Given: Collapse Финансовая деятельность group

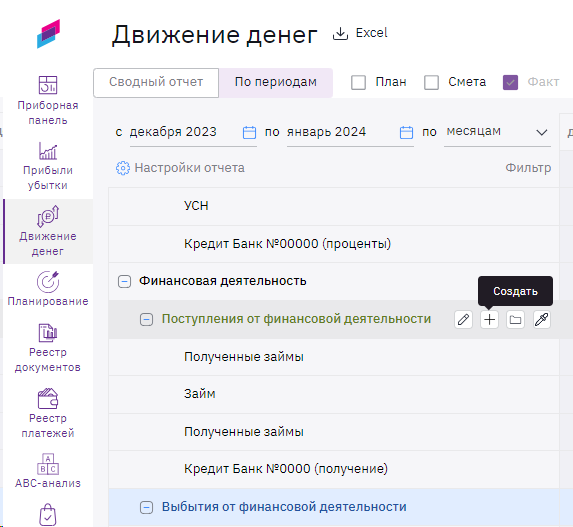Looking at the screenshot, I should (x=124, y=281).
